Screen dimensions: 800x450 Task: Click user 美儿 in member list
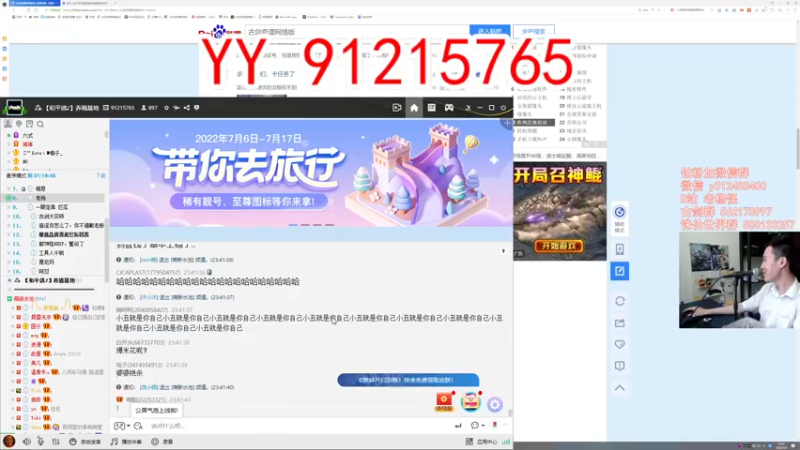coord(35,363)
